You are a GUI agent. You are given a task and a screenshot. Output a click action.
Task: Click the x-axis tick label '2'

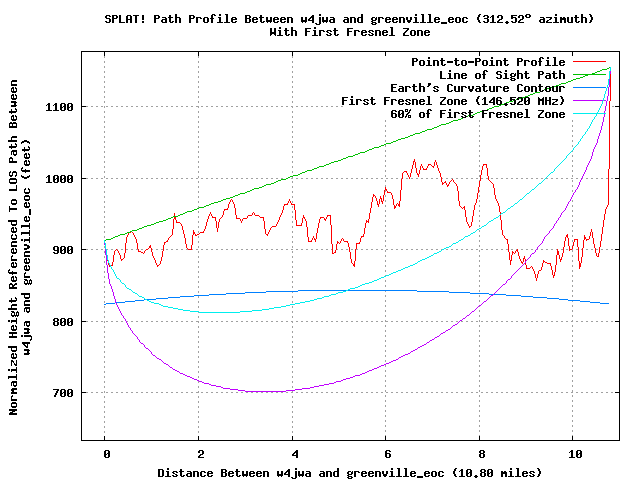tap(200, 454)
